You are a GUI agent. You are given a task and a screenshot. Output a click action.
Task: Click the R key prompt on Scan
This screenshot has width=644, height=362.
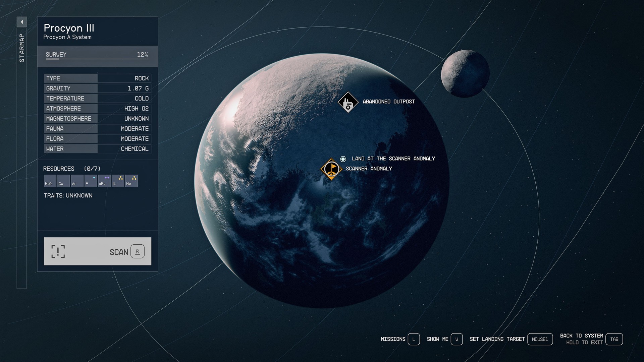pos(138,251)
